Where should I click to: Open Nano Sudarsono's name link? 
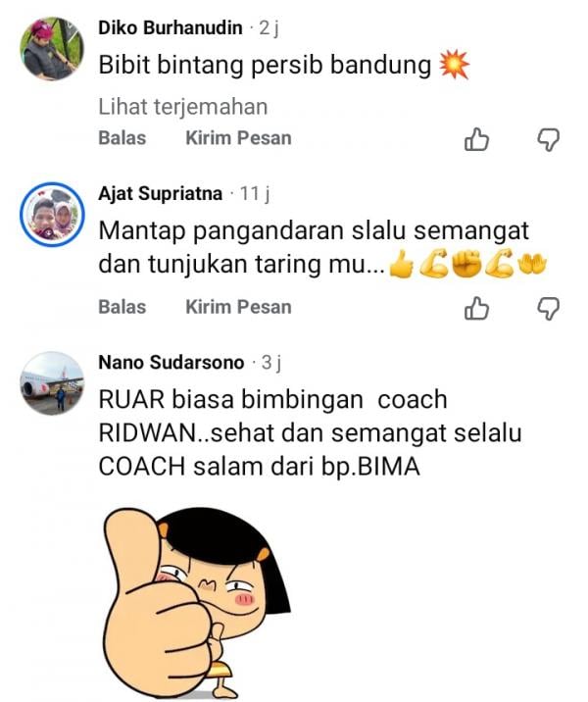(x=171, y=362)
